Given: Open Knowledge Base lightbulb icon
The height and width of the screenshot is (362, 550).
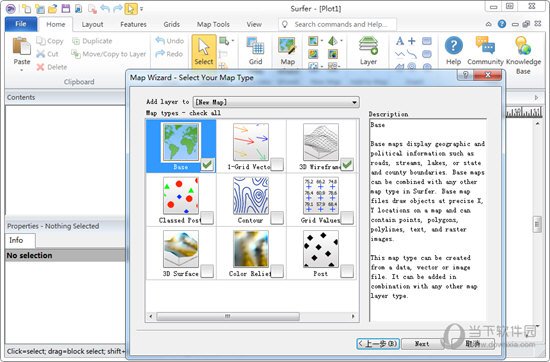Looking at the screenshot, I should [x=523, y=46].
